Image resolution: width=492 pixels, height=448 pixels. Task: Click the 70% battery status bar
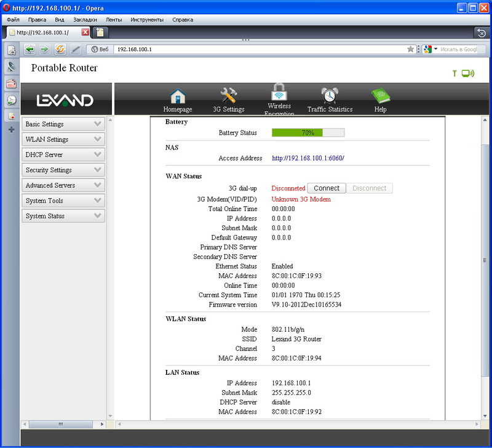pyautogui.click(x=308, y=132)
